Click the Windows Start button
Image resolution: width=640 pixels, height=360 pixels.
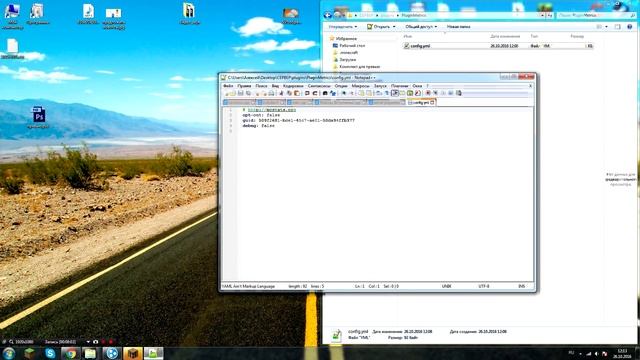(9, 353)
